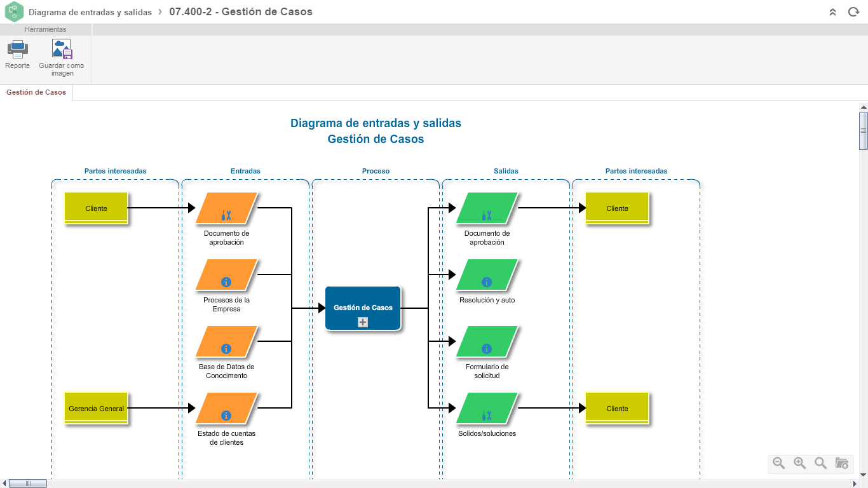Open the Herramientas ribbon tab

[46, 29]
